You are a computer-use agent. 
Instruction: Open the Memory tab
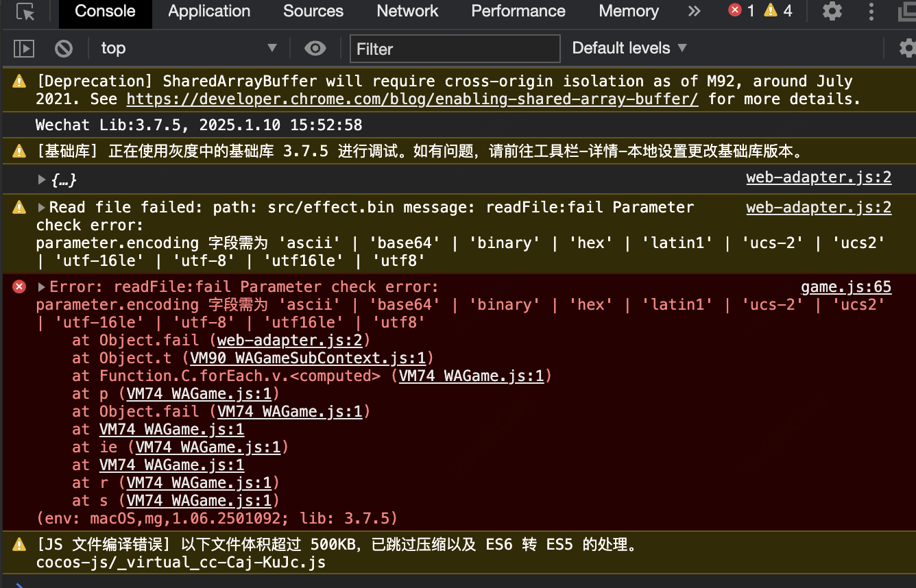pyautogui.click(x=629, y=11)
